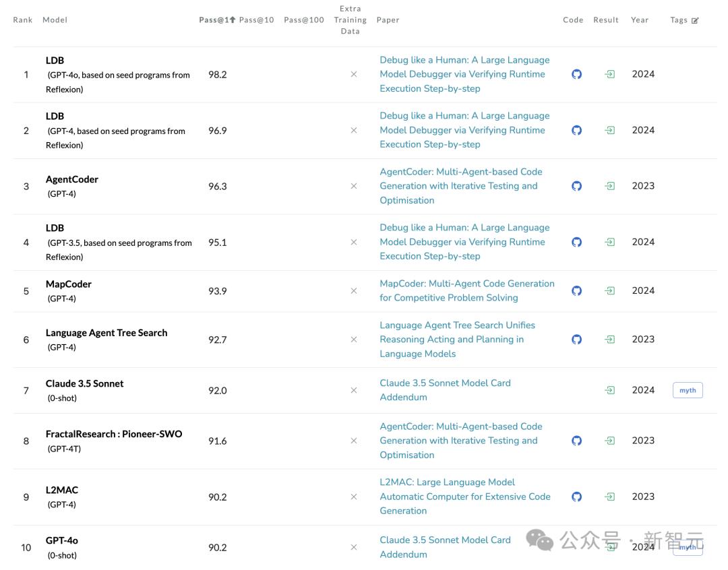
Task: Sort table by Pass@100 column
Action: click(304, 20)
